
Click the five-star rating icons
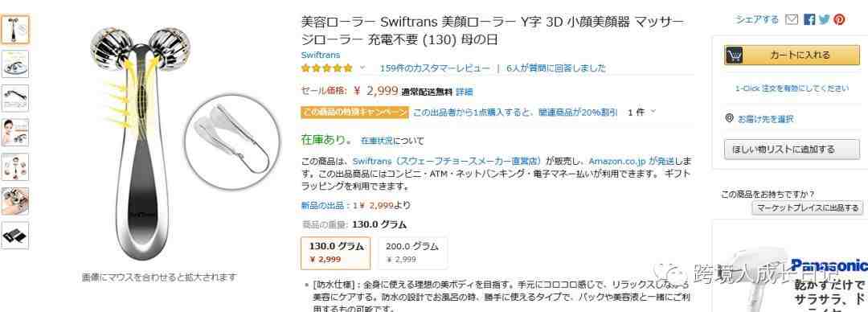(326, 68)
